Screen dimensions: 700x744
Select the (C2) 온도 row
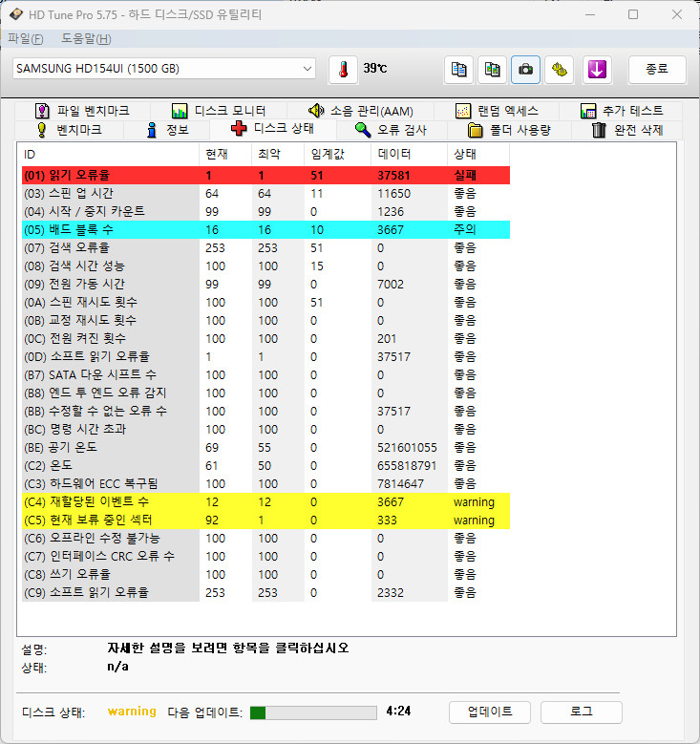coord(265,465)
